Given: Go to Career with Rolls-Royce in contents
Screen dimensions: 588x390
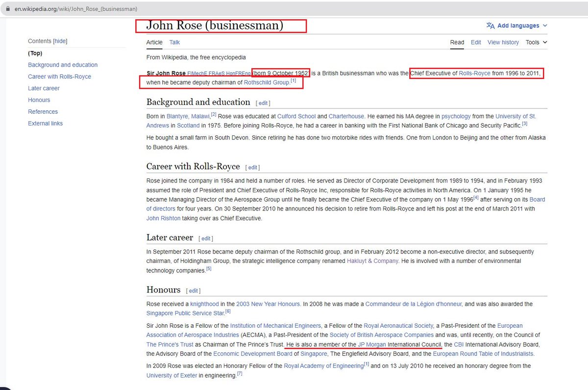Looking at the screenshot, I should 59,77.
